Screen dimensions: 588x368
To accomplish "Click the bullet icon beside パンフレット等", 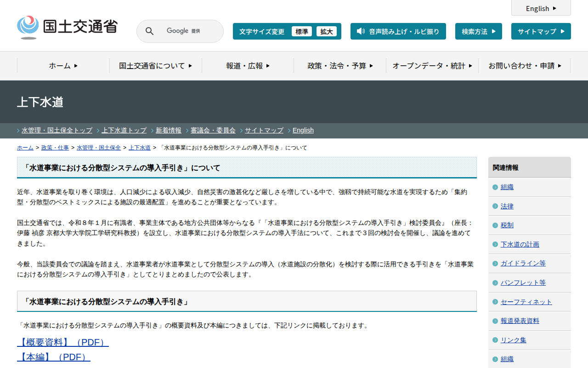I will coord(495,282).
